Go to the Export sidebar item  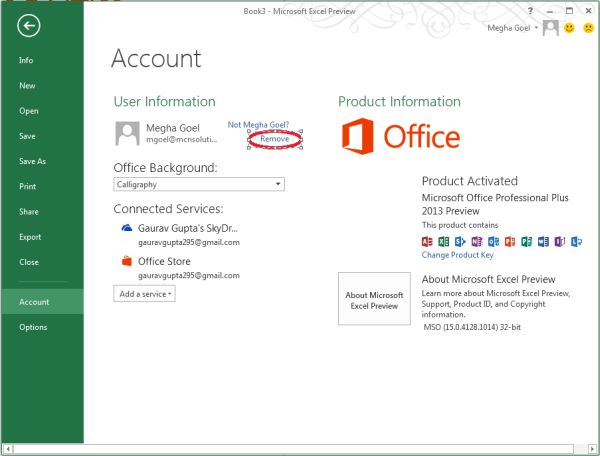(x=30, y=237)
